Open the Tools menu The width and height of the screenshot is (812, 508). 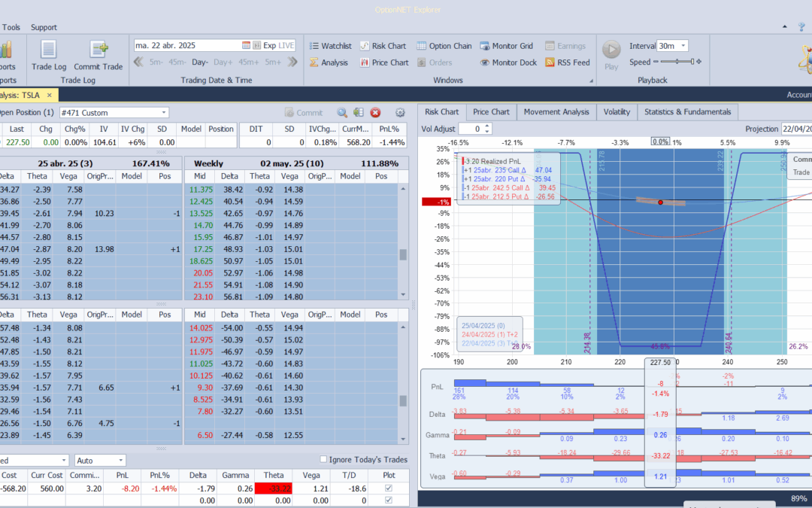click(x=11, y=27)
